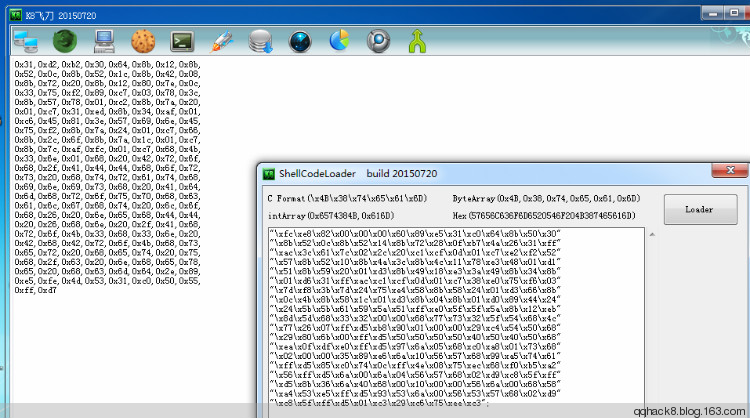The width and height of the screenshot is (750, 418).
Task: Close the ShellCodeLoader dialog
Action: (x=730, y=170)
